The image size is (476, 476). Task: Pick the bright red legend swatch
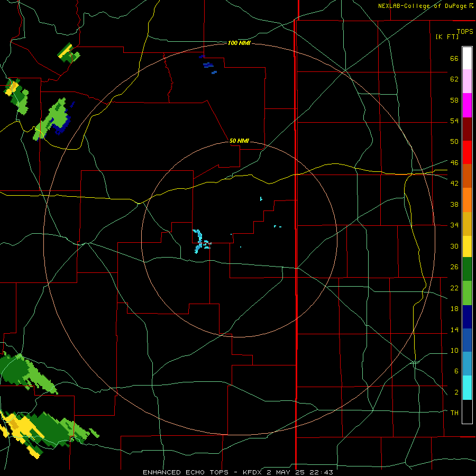(x=467, y=152)
